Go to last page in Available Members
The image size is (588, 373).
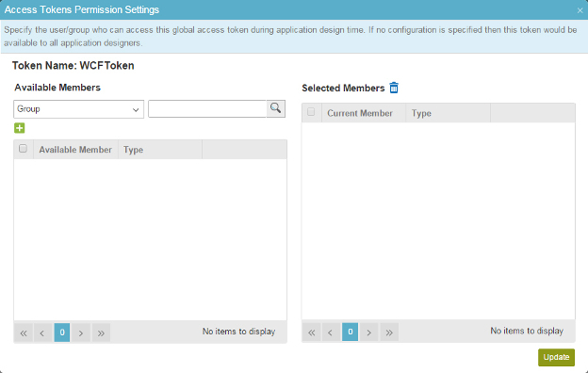pyautogui.click(x=101, y=332)
